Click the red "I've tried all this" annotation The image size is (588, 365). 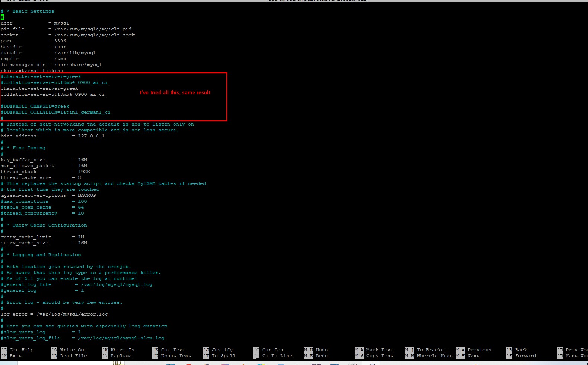point(175,92)
